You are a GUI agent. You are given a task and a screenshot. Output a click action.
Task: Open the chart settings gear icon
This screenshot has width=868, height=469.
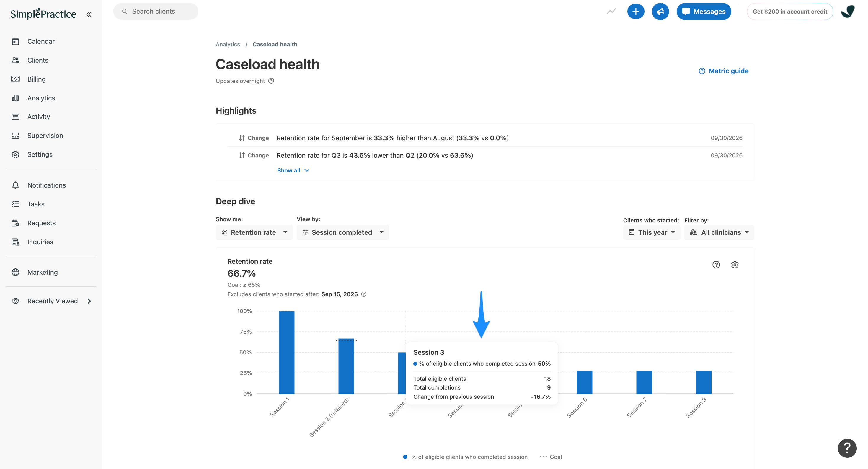[x=735, y=265]
